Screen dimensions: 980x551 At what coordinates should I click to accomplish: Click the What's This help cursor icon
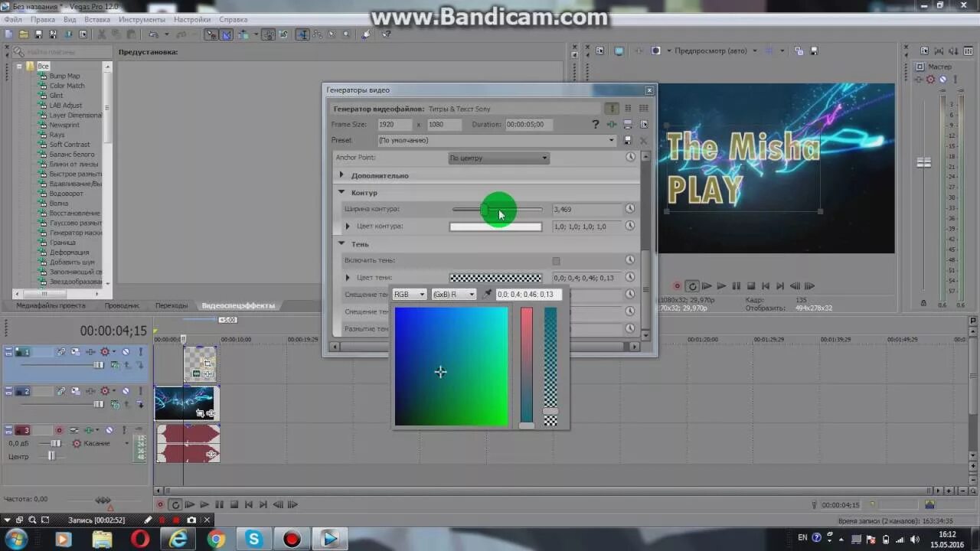click(x=386, y=34)
